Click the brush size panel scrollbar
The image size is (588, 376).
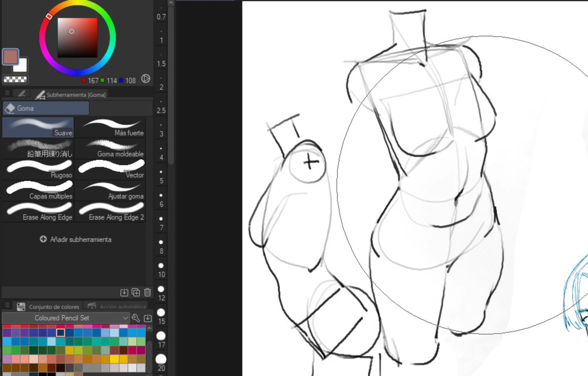[171, 85]
